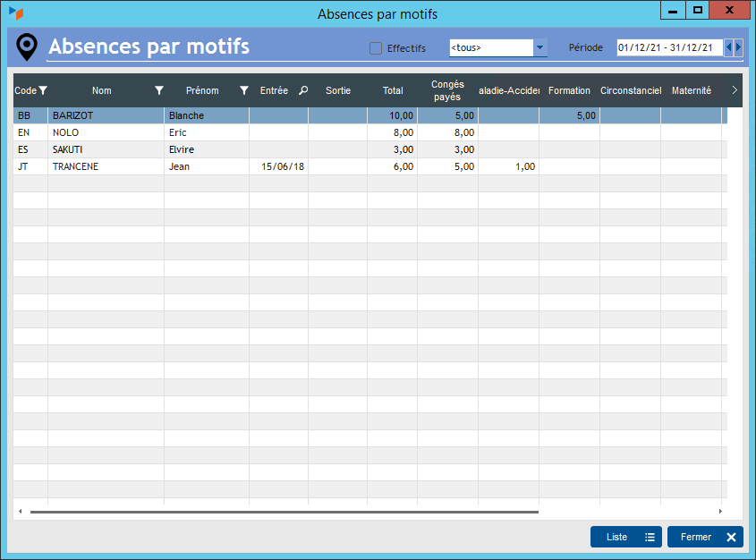Sort by the Total column header
This screenshot has height=560, width=756.
coord(393,90)
